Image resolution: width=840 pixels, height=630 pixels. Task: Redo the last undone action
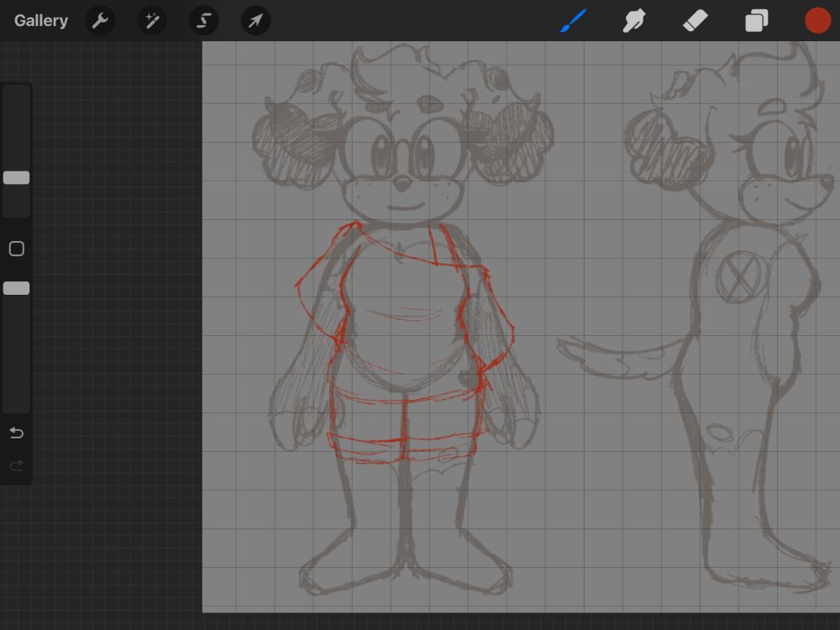point(17,465)
